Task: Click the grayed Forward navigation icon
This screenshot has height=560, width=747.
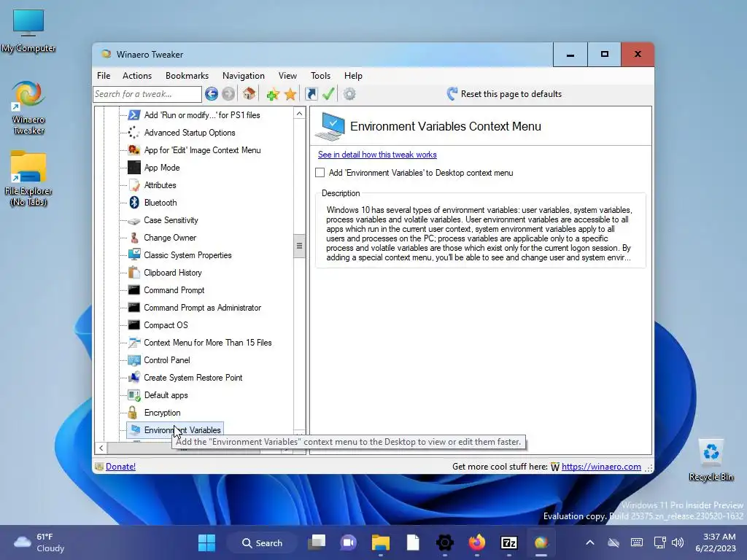Action: click(x=228, y=94)
